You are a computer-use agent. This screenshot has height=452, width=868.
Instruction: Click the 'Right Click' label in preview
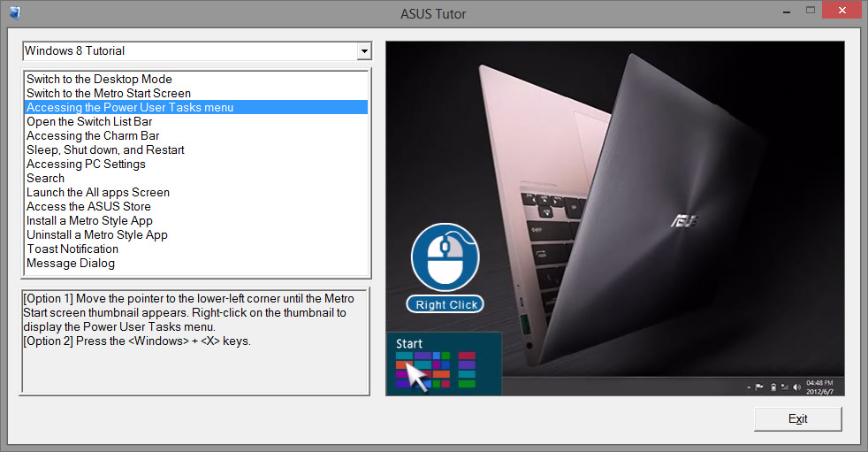tap(445, 304)
